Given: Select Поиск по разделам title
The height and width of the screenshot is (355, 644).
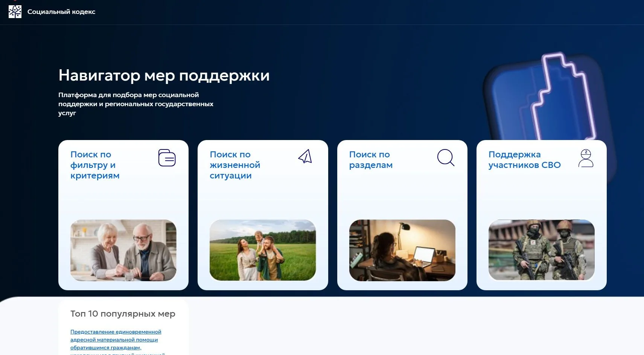Looking at the screenshot, I should (371, 160).
